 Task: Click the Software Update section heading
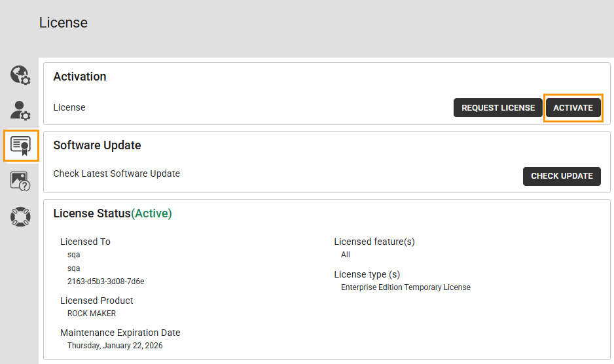(97, 145)
